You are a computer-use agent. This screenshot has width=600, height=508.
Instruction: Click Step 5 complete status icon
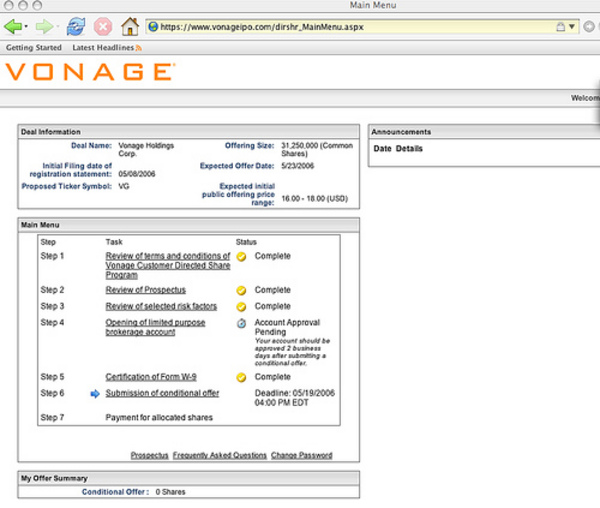pos(241,378)
